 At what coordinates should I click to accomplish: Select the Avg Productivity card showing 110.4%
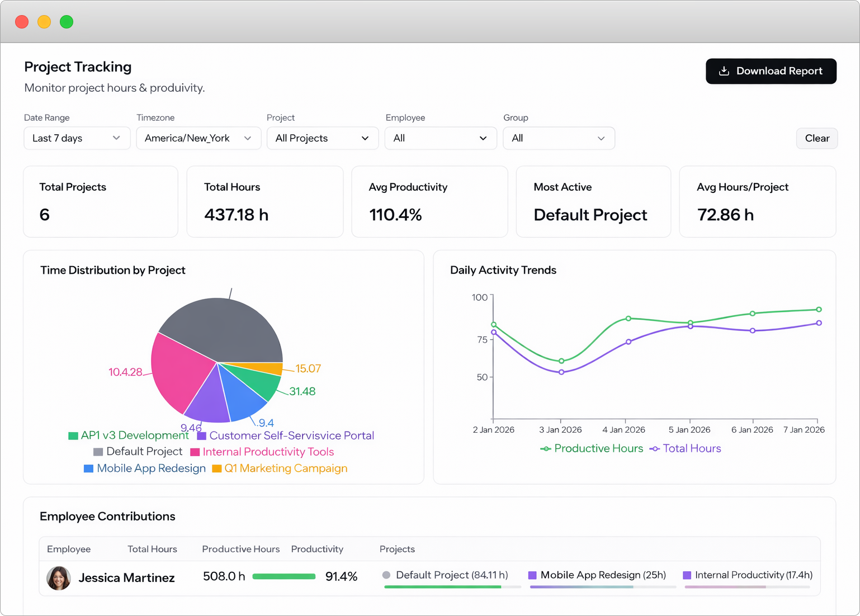(x=429, y=201)
